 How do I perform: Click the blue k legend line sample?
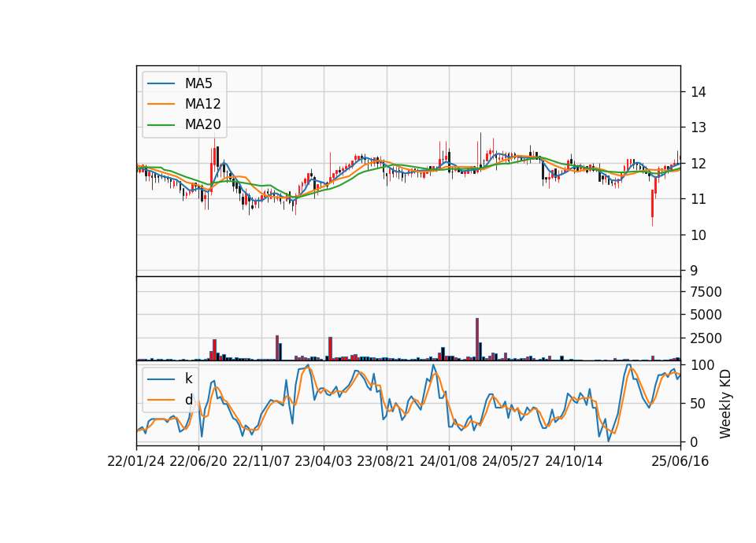pyautogui.click(x=161, y=379)
